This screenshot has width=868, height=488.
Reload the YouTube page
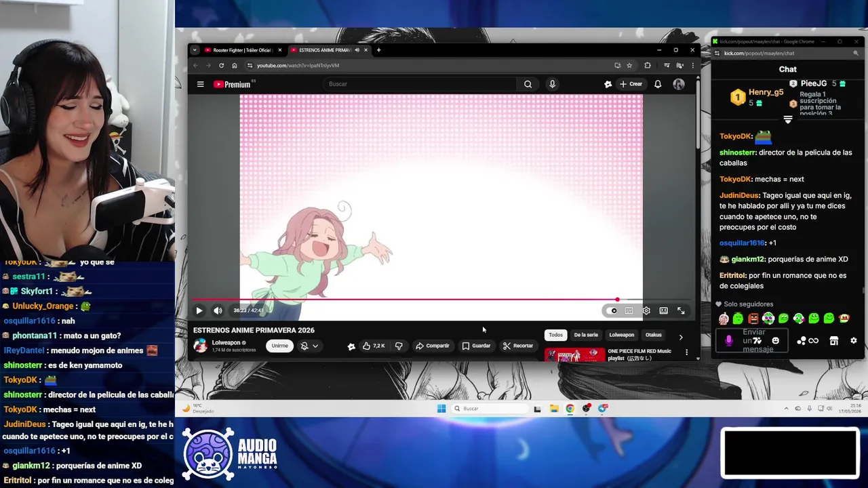(x=221, y=66)
